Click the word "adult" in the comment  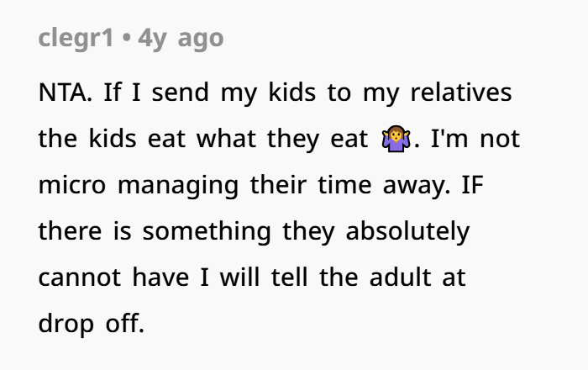click(x=400, y=277)
